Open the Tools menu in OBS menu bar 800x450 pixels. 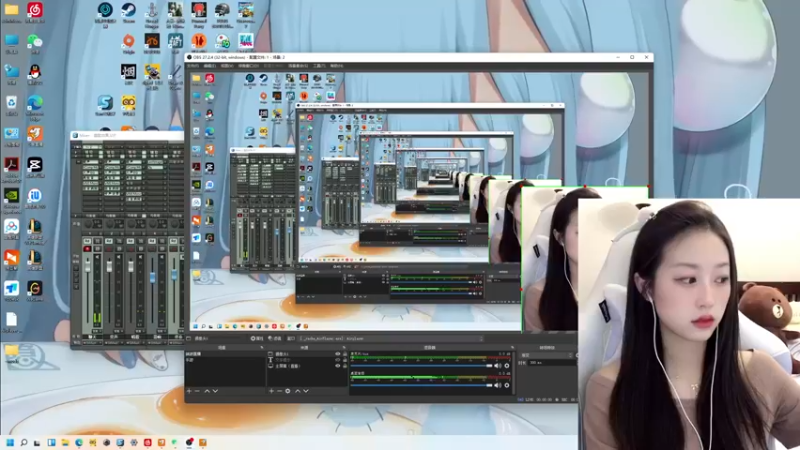(x=319, y=66)
